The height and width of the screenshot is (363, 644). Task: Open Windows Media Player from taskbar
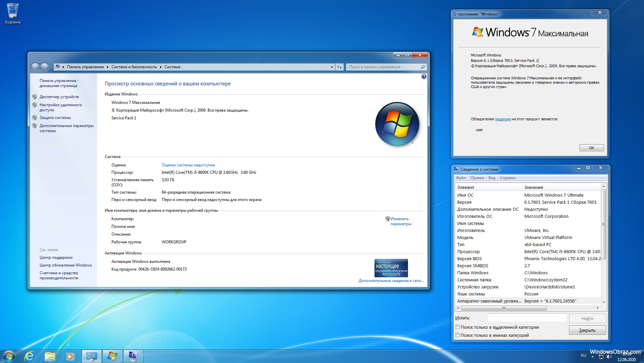70,356
